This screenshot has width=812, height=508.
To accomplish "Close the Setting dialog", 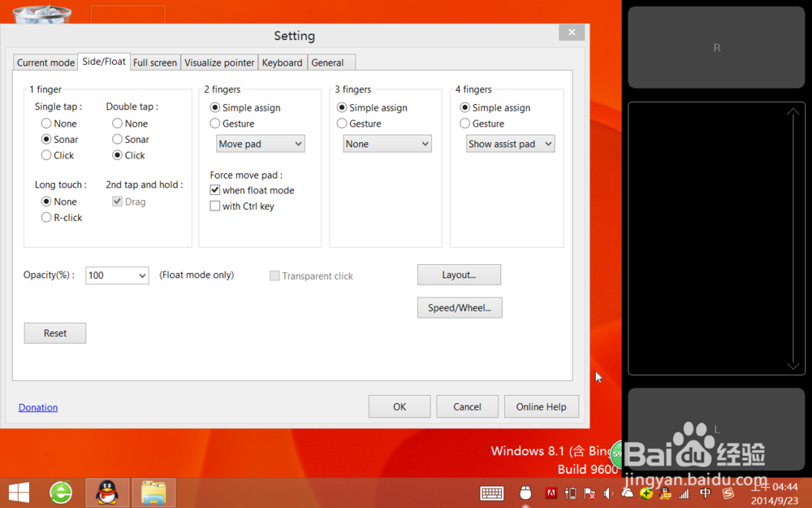I will tap(572, 33).
